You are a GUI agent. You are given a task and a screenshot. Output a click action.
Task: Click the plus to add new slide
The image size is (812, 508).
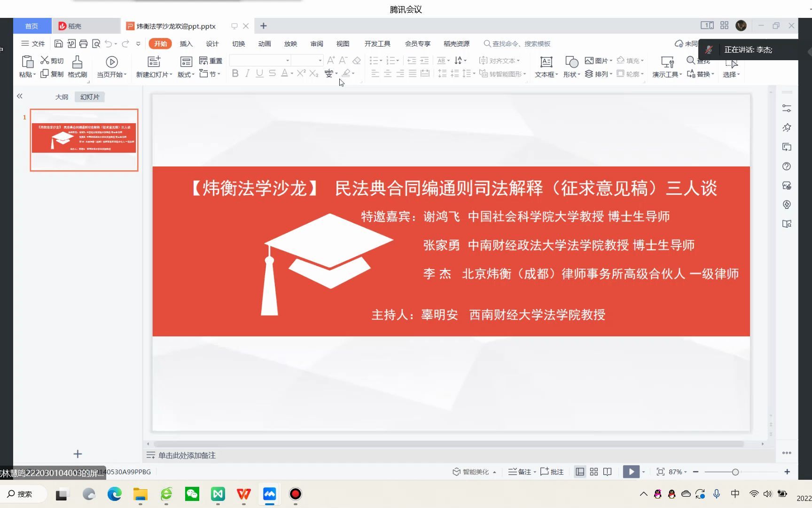point(78,454)
